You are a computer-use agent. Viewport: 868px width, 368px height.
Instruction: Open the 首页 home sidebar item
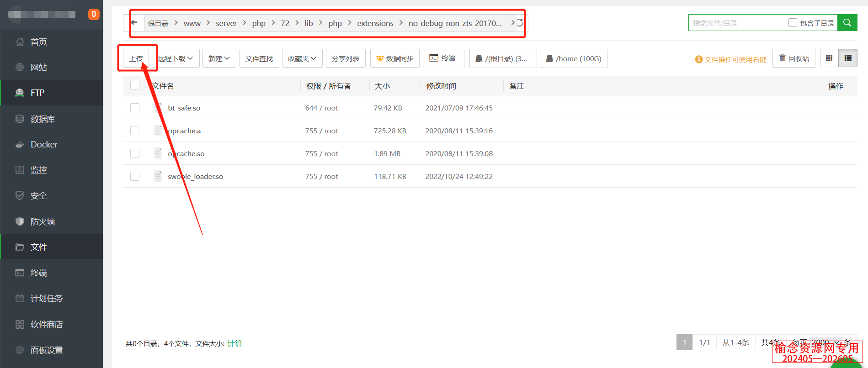pyautogui.click(x=51, y=42)
